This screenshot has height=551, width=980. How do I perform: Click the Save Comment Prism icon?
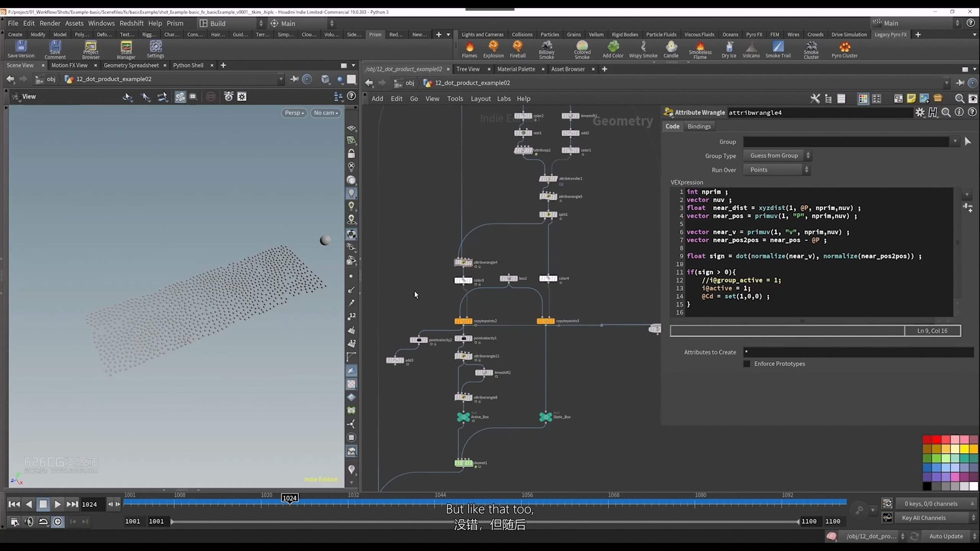pyautogui.click(x=55, y=50)
